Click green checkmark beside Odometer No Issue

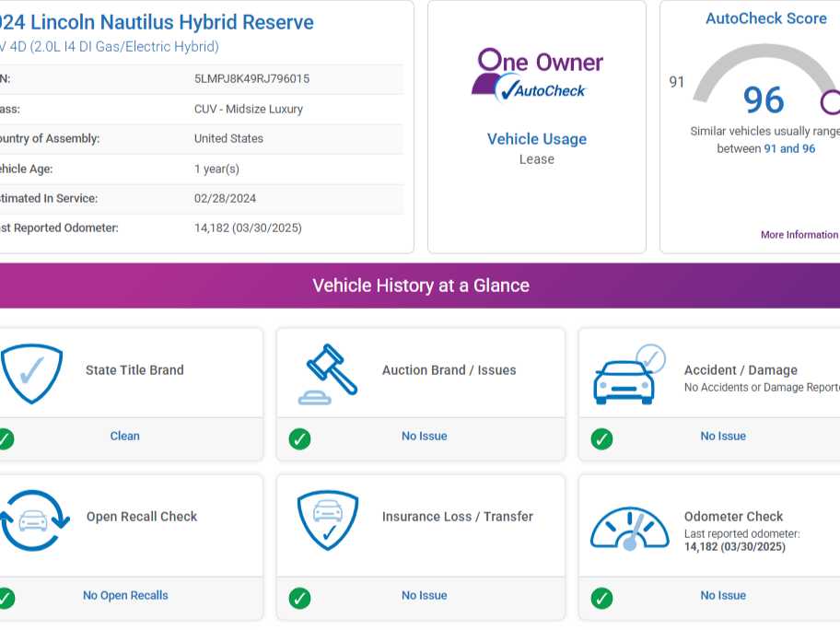[601, 598]
